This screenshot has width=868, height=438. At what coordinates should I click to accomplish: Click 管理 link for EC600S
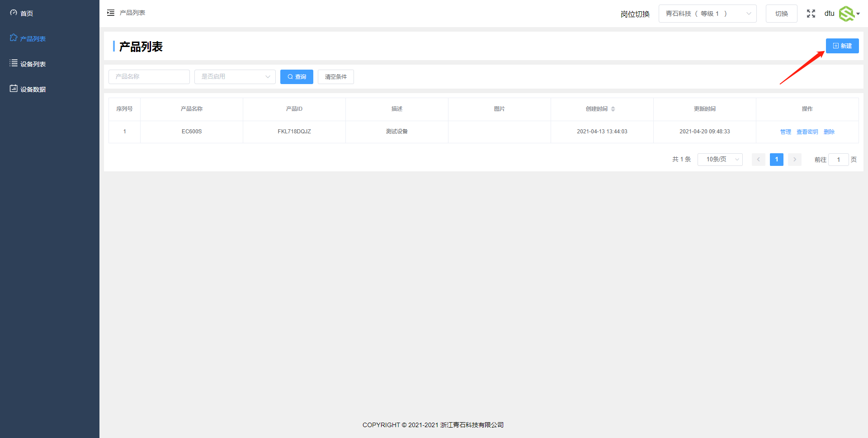785,132
